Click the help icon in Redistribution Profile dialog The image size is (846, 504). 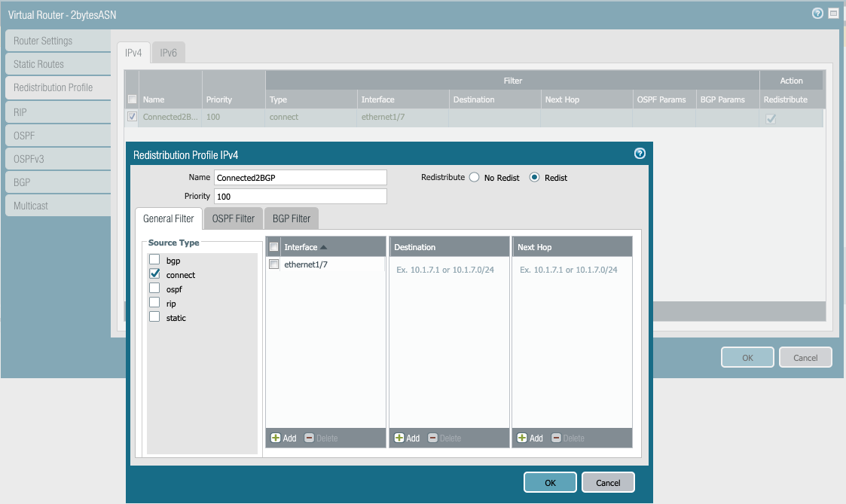pos(640,154)
